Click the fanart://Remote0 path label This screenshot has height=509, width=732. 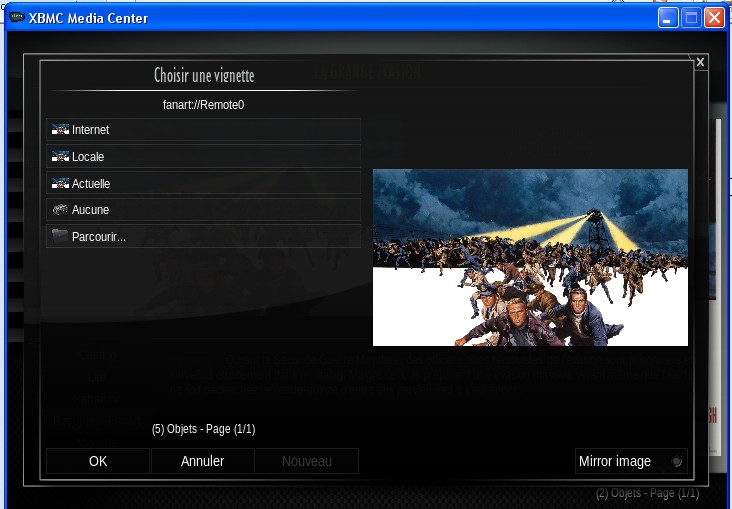pyautogui.click(x=204, y=105)
